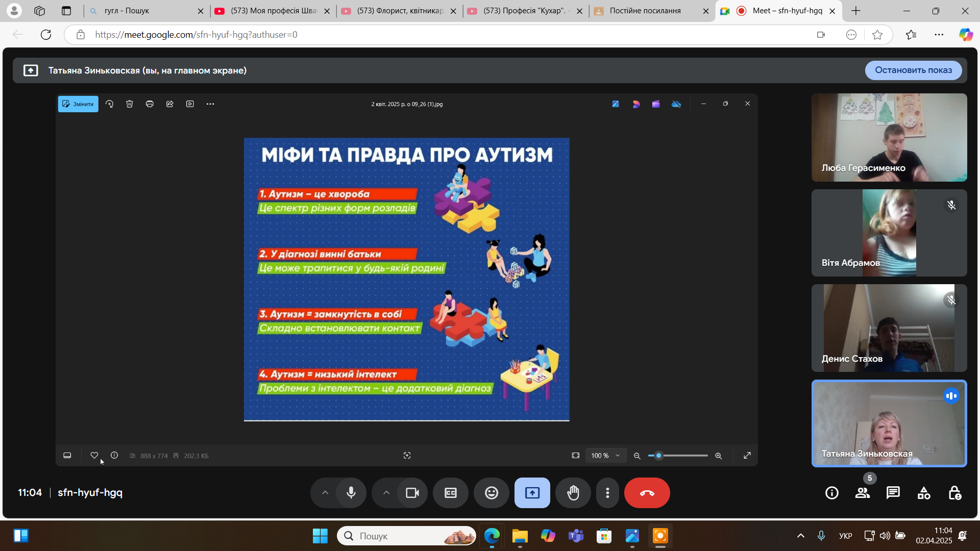Enter full screen in Photos viewer
The image size is (980, 551).
pos(747,456)
